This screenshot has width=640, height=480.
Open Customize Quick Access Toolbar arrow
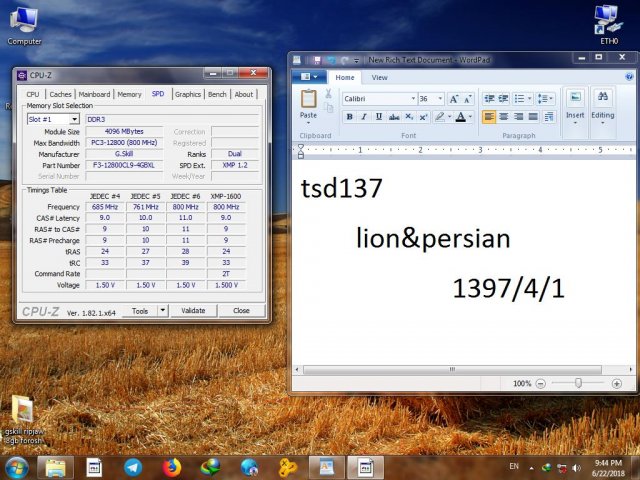coord(356,60)
